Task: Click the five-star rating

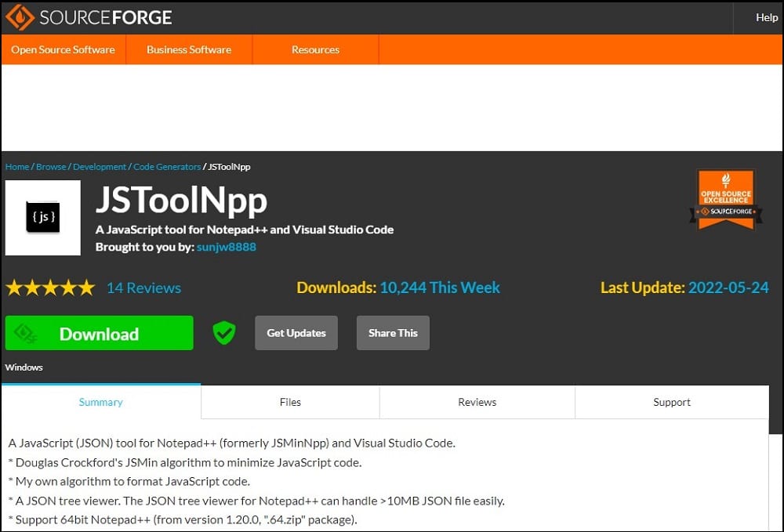Action: pyautogui.click(x=50, y=288)
